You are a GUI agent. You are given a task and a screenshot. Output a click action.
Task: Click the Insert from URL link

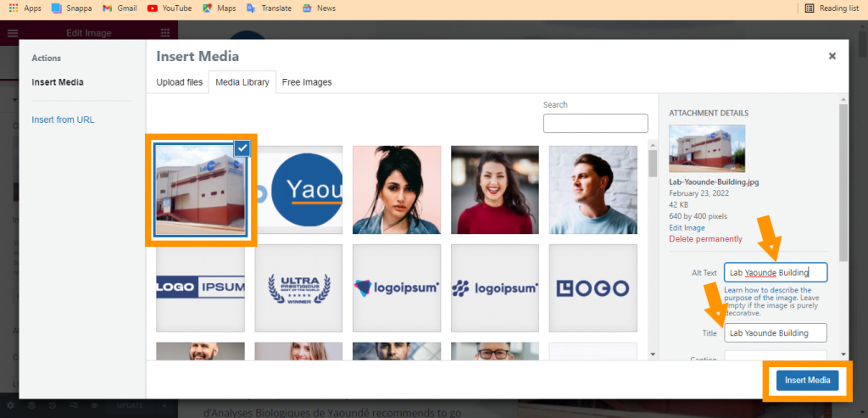(x=63, y=120)
